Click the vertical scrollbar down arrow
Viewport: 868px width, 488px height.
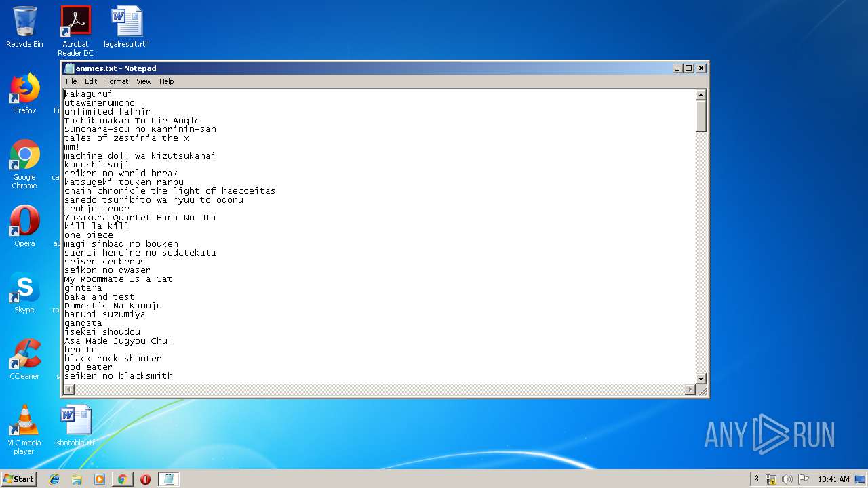point(701,378)
